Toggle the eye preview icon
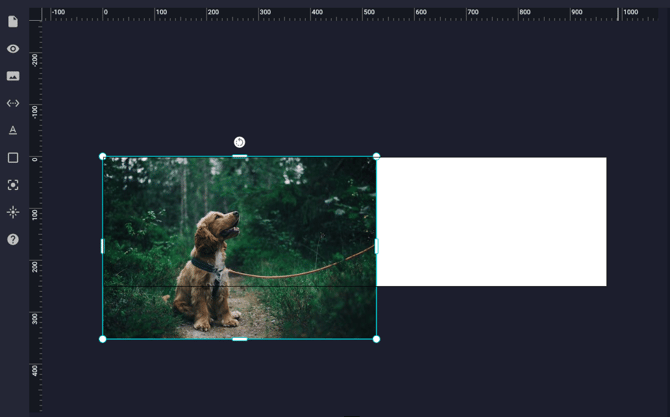This screenshot has height=417, width=670. (13, 49)
